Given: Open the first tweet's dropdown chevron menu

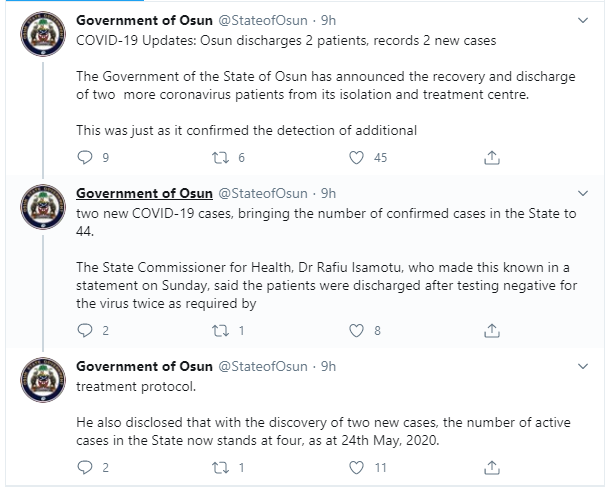Looking at the screenshot, I should tap(583, 20).
